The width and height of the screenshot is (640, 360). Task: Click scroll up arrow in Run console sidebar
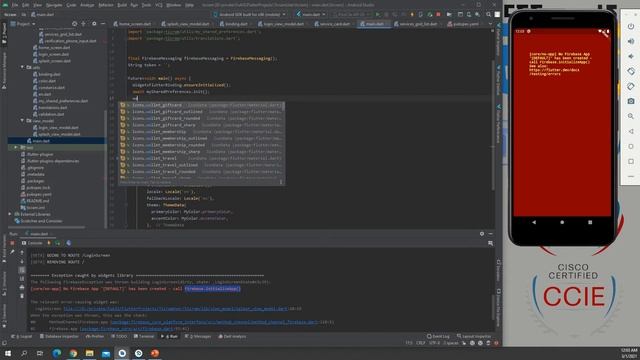point(22,253)
